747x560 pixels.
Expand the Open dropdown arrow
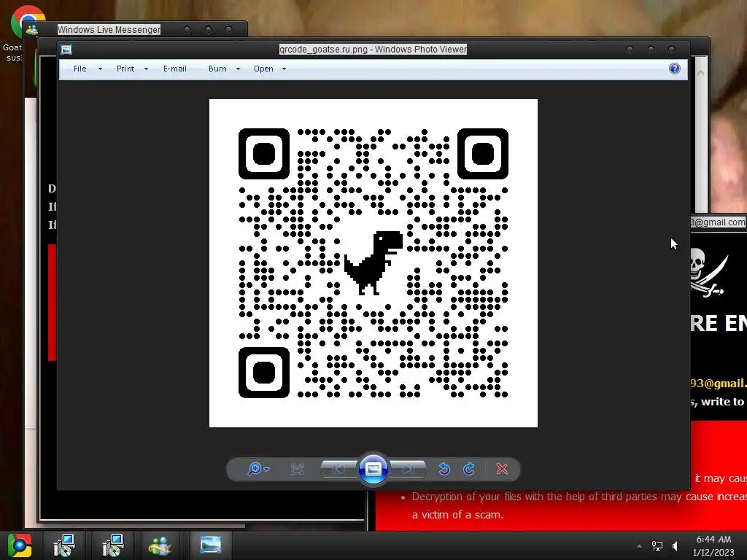coord(285,69)
